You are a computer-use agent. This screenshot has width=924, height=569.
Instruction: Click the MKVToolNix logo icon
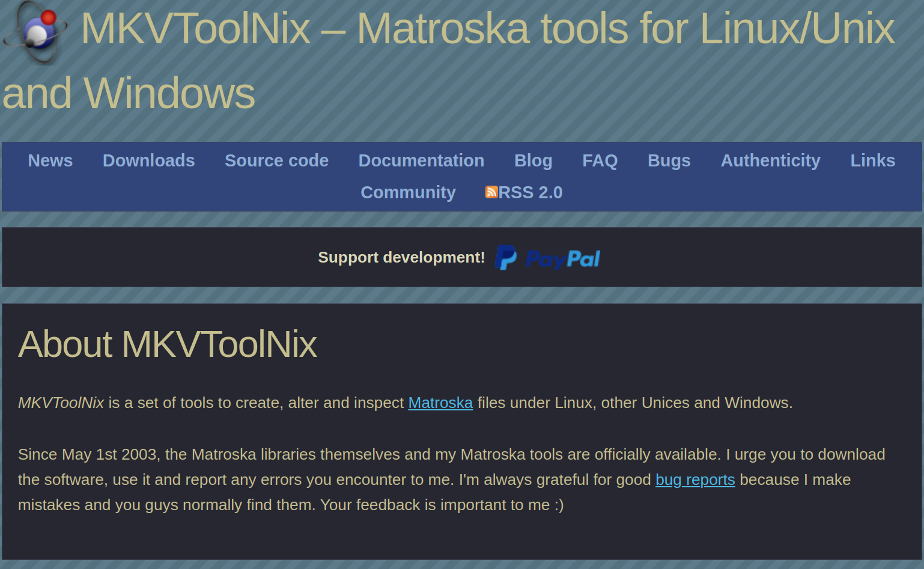click(x=35, y=32)
